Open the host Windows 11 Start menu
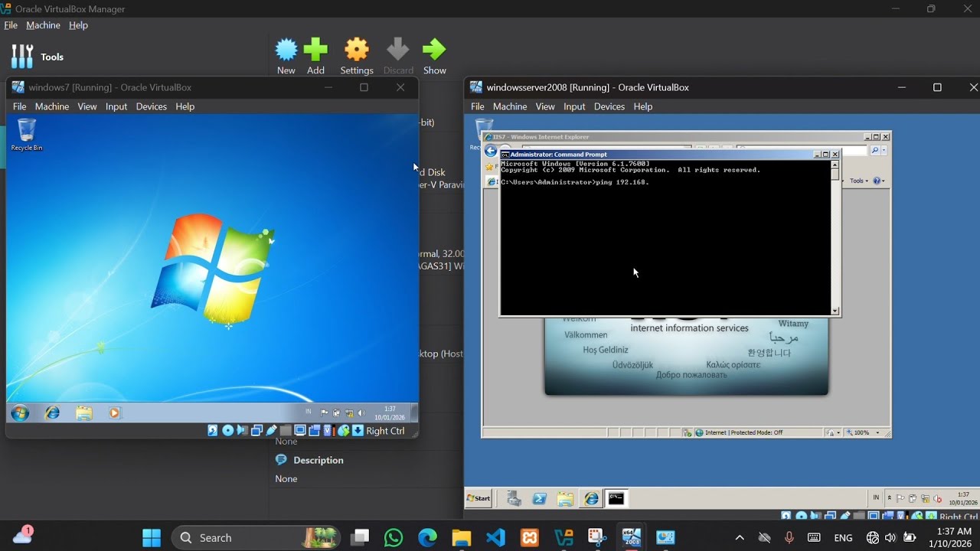Image resolution: width=980 pixels, height=551 pixels. coord(152,538)
